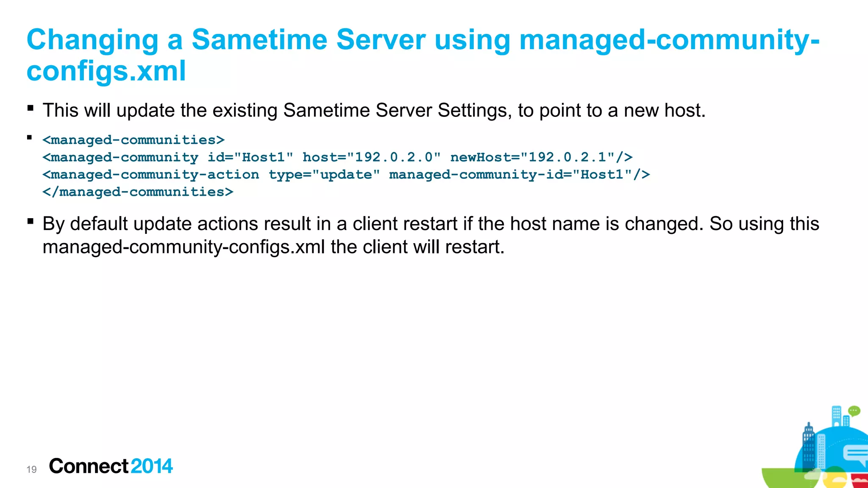Click the closing '</managed-communities>' tag
This screenshot has height=488, width=868.
138,192
